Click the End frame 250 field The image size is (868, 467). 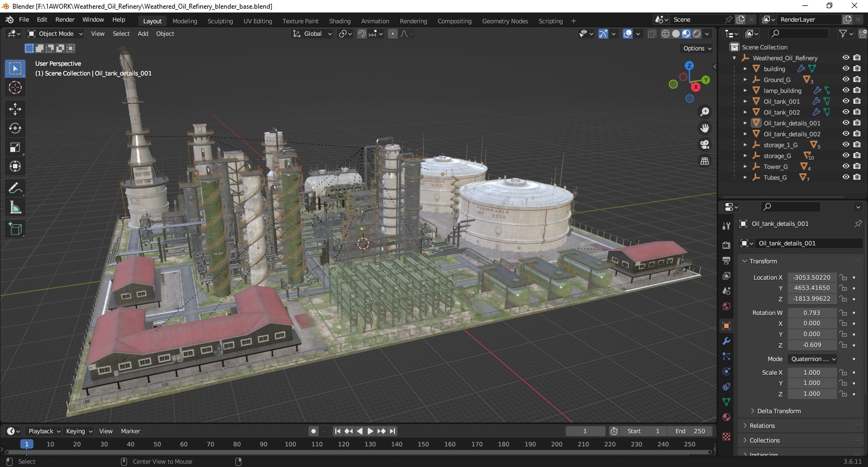point(690,431)
